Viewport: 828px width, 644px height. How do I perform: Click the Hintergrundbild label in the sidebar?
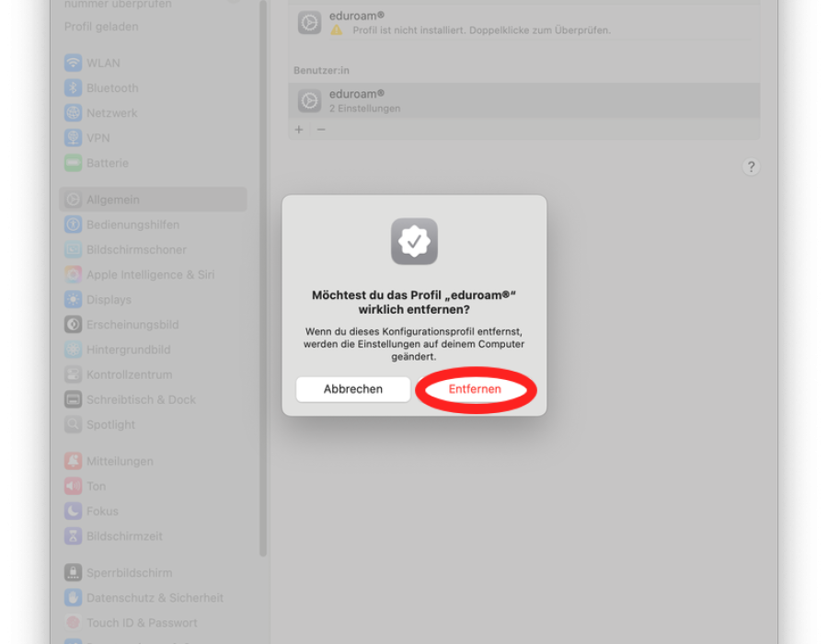(x=128, y=350)
